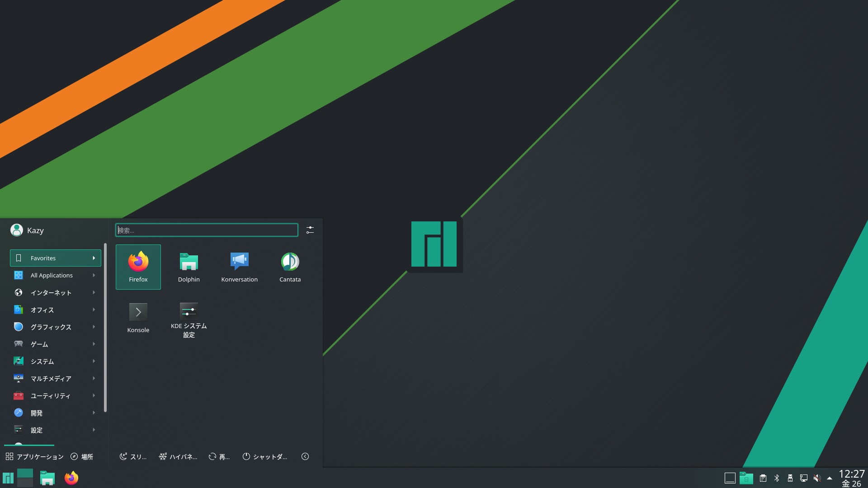Viewport: 868px width, 488px height.
Task: Launch Firefox from the Favorites grid
Action: (138, 267)
